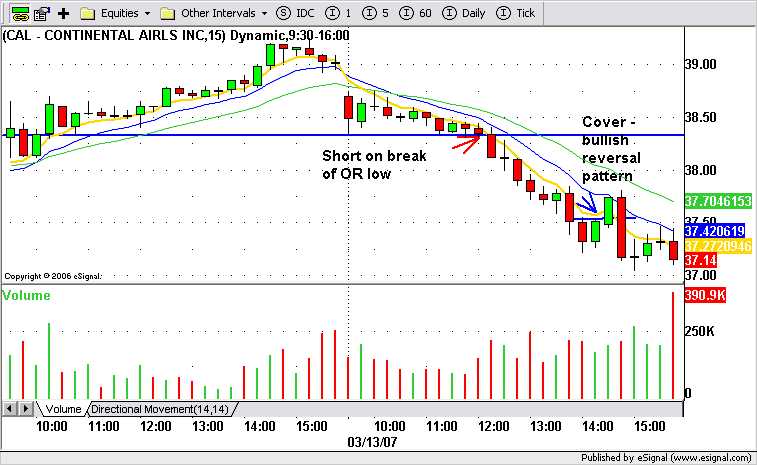Click the plus crosshair icon
The height and width of the screenshot is (465, 757).
coord(63,14)
